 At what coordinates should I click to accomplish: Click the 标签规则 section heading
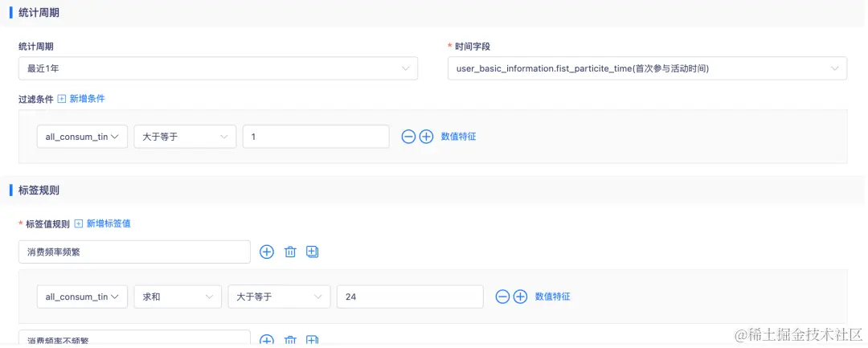[x=39, y=190]
